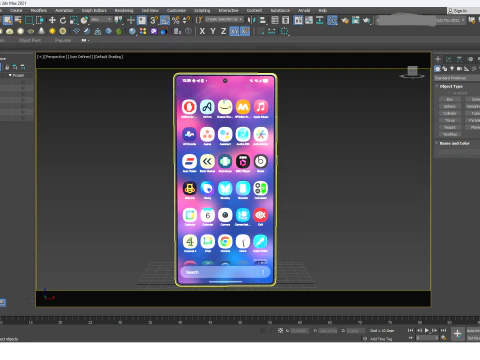Open the Customize menu
Viewport: 480px width, 360px height.
click(x=176, y=10)
